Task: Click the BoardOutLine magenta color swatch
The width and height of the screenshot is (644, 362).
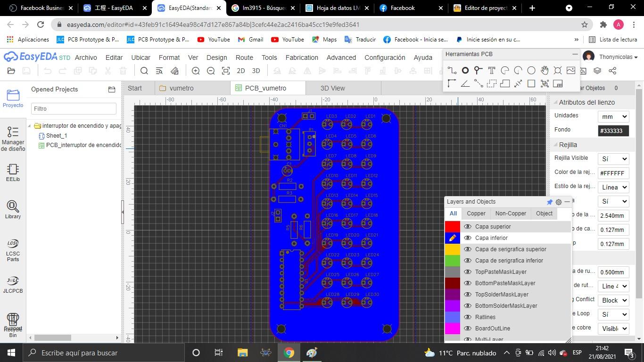Action: coord(453,329)
